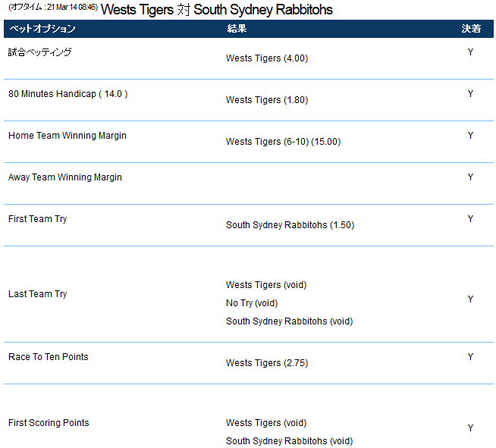Screen dimensions: 496x448
Task: Select the Away Team Winning Margin label
Action: coord(64,177)
